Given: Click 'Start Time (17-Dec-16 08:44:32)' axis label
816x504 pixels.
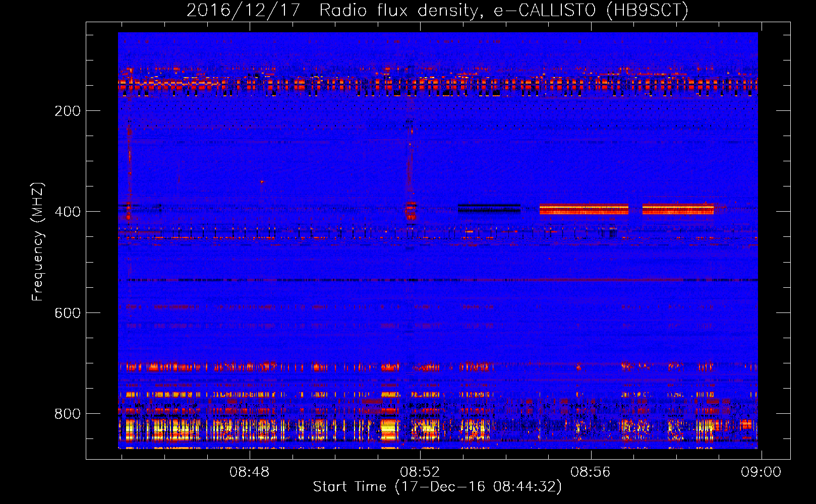Looking at the screenshot, I should tap(437, 487).
